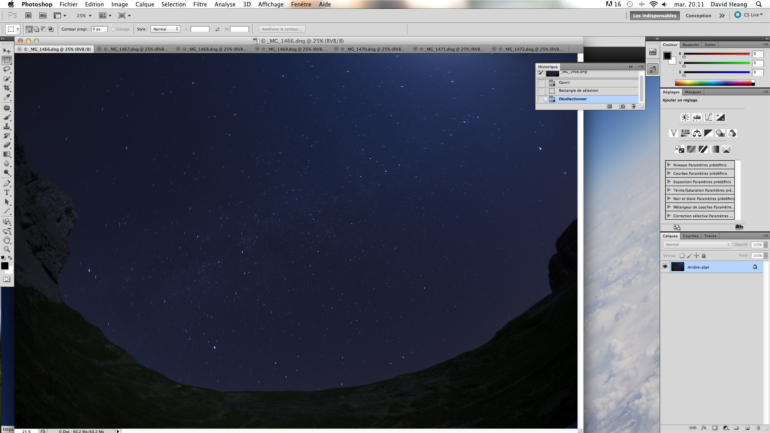Click the Améliorer le contour button
This screenshot has width=770, height=433.
282,29
